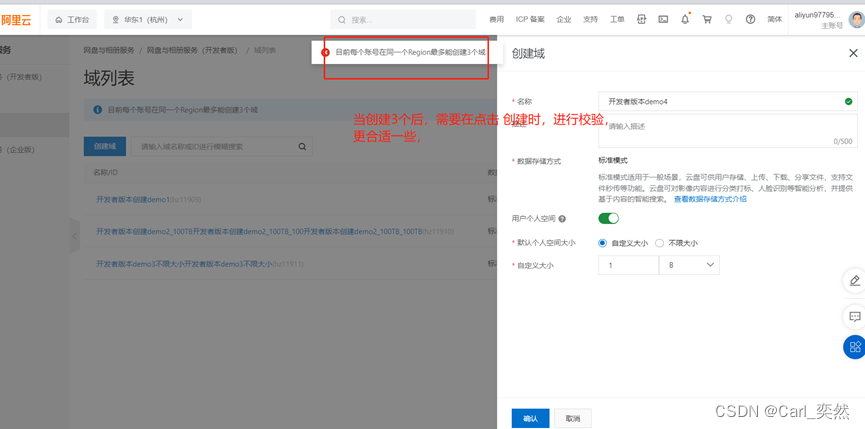The height and width of the screenshot is (429, 865).
Task: Go to 网盘与相册服务（开发者版） breadcrumb
Action: tap(192, 50)
